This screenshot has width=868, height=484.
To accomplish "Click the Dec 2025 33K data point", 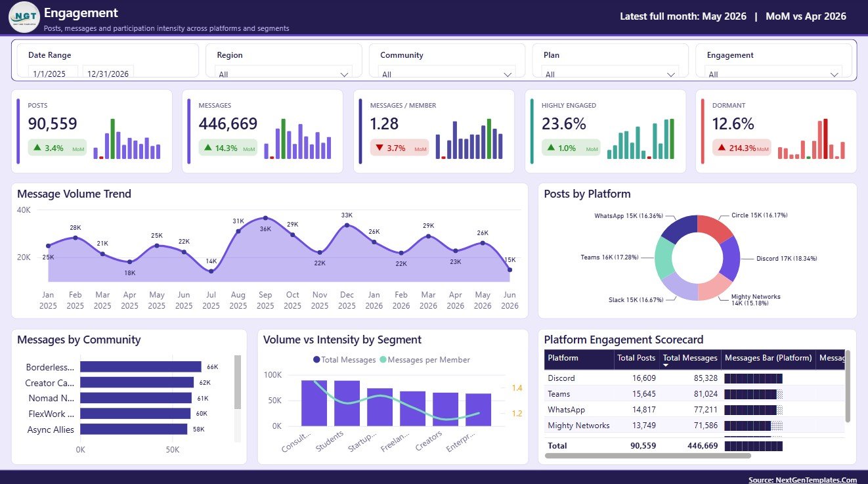I will (x=347, y=225).
